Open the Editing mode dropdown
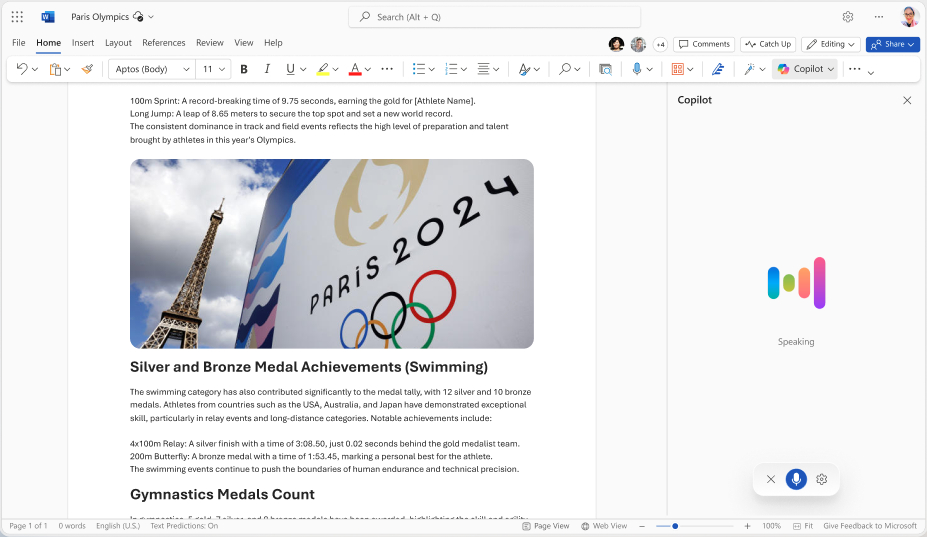Image resolution: width=927 pixels, height=537 pixels. tap(831, 44)
